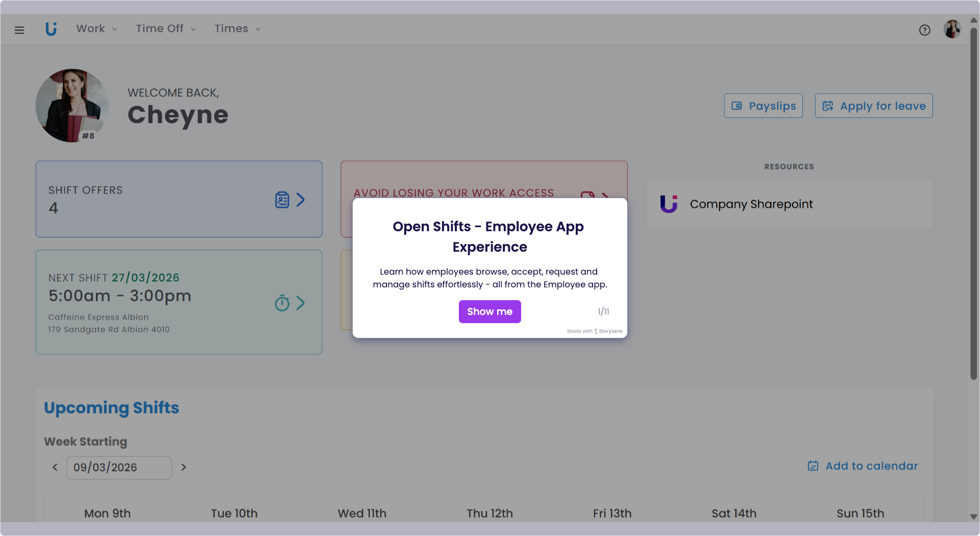Click the vertical scrollbar thumb
Screen dimensions: 980x536
pos(973,203)
